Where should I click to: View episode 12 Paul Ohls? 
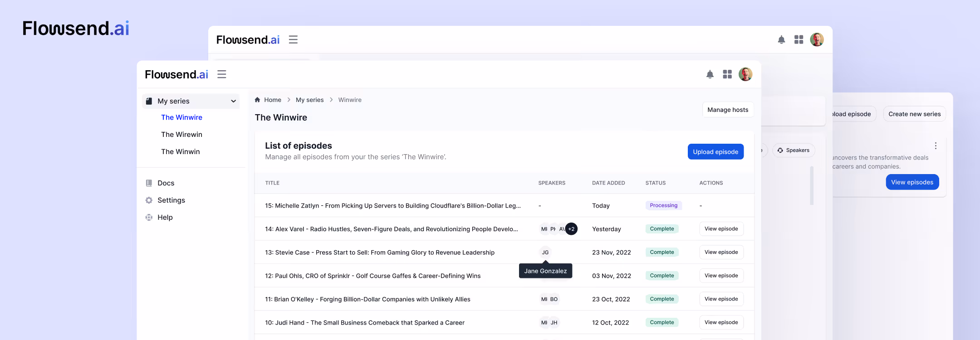[x=721, y=276]
